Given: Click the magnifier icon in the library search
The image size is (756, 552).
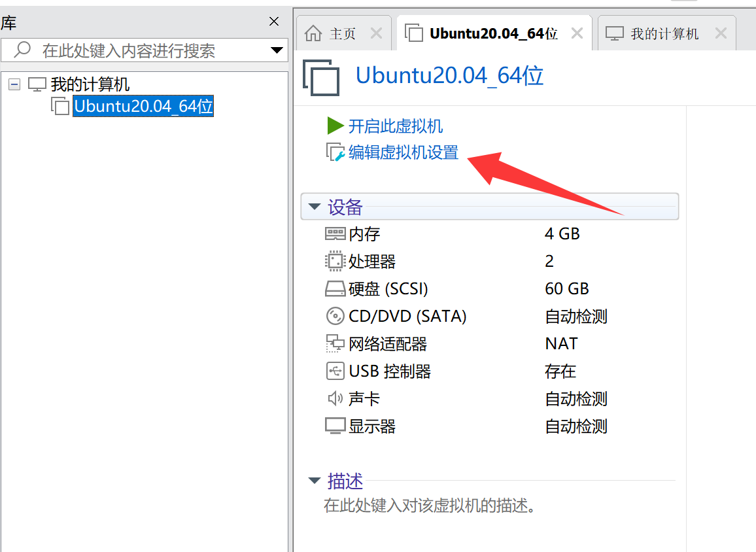Looking at the screenshot, I should (22, 50).
